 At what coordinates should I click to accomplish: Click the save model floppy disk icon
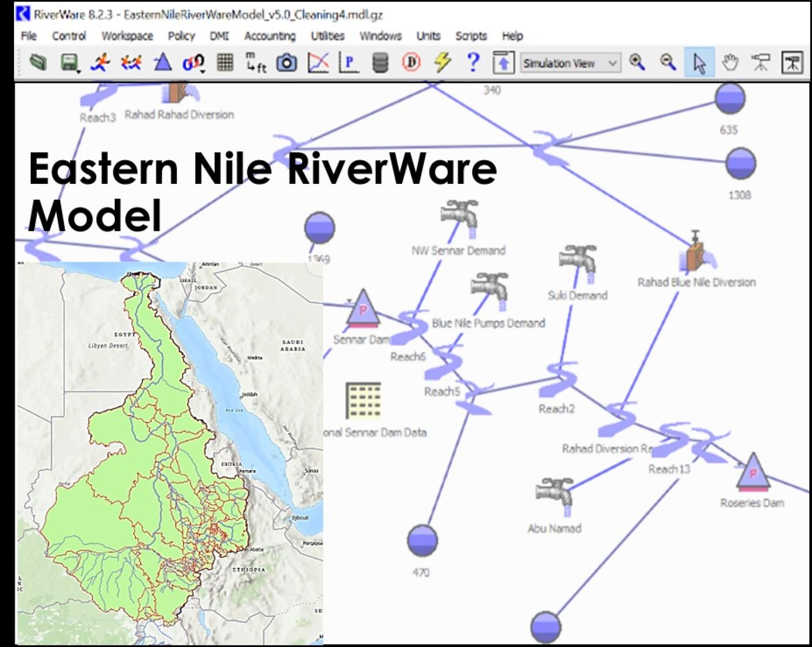tap(69, 63)
